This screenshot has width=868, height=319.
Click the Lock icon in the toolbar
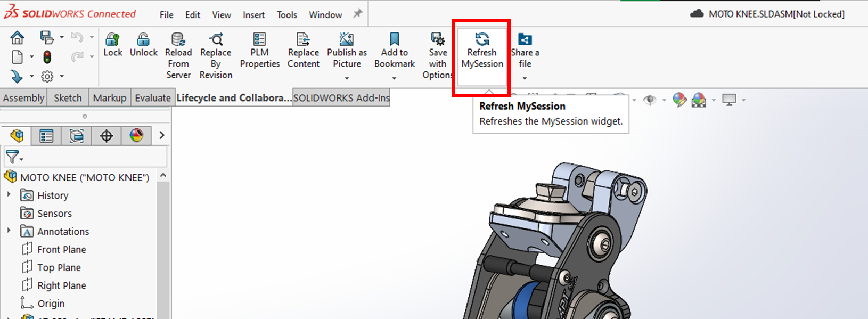(112, 39)
